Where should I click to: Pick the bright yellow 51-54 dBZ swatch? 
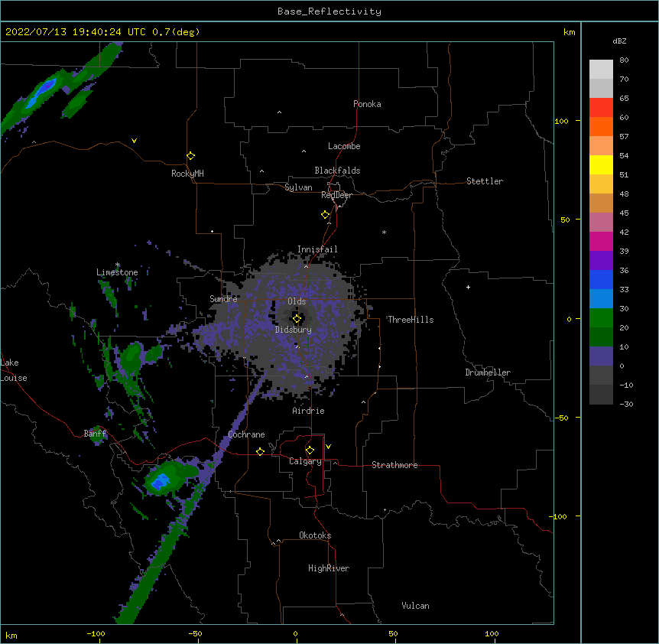pos(601,164)
